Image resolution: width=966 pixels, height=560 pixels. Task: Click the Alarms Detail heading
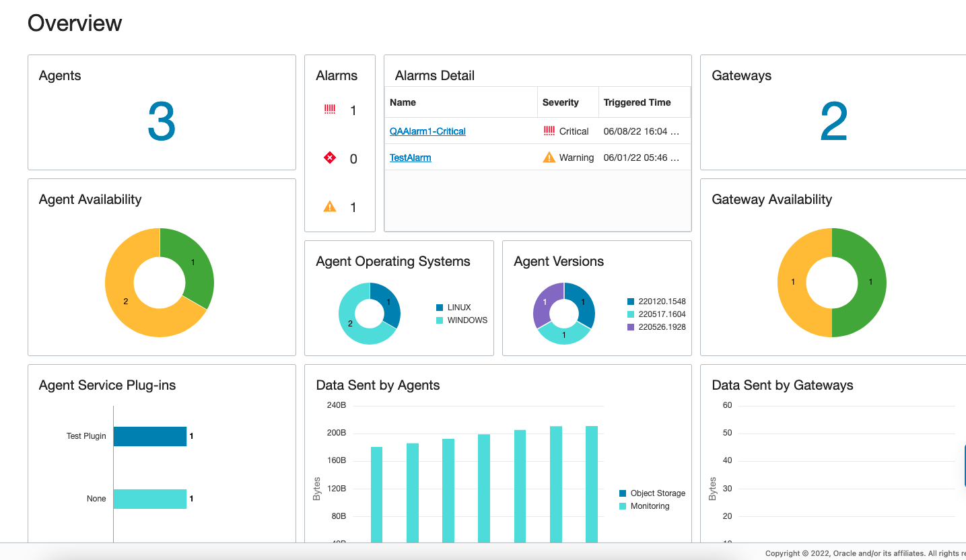(x=435, y=75)
